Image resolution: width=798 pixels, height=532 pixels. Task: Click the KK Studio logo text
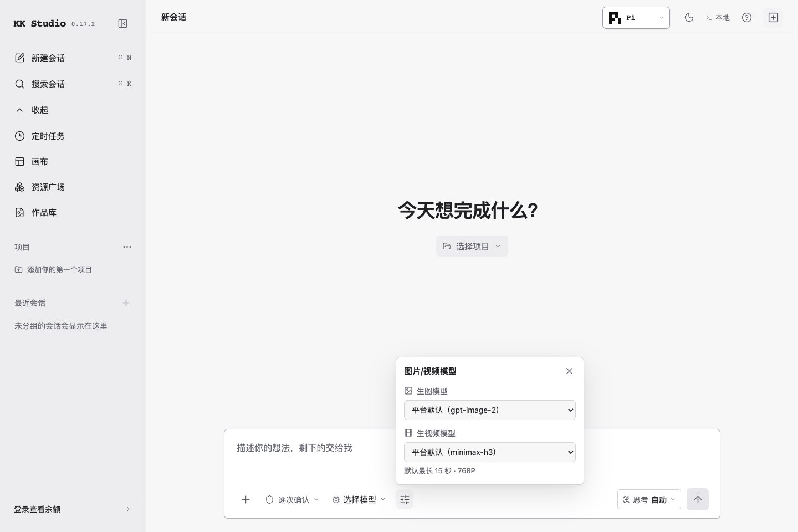click(x=40, y=23)
